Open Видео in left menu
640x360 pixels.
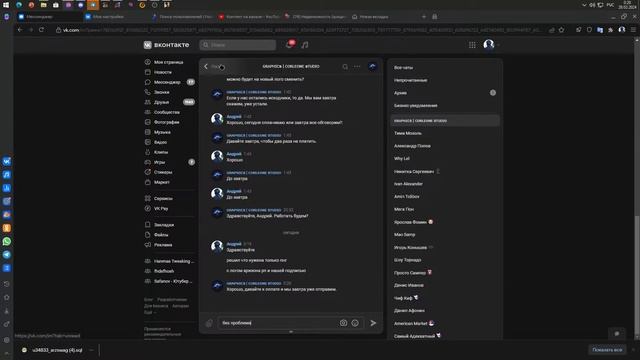[x=160, y=142]
